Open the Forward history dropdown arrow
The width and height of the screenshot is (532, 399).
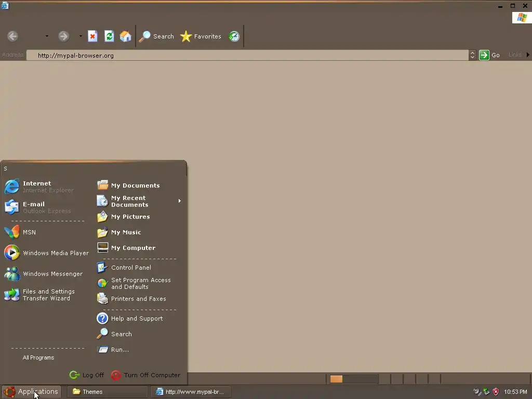(x=81, y=36)
